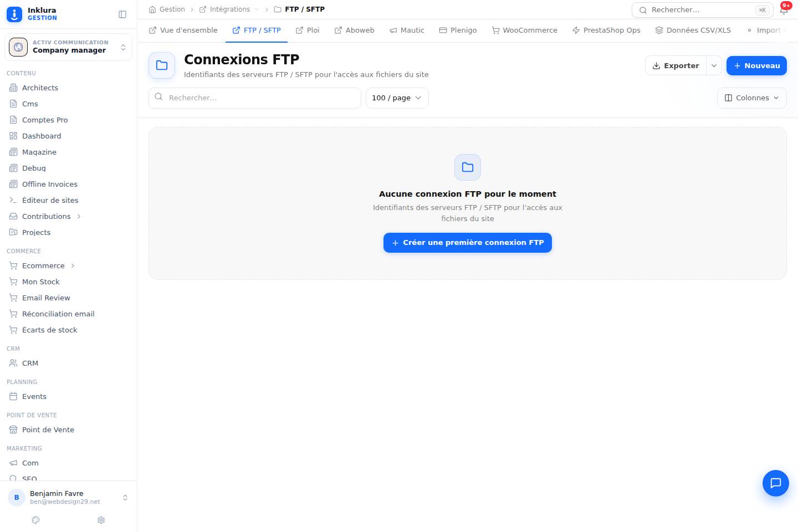Click the Mon Stock cart icon
Image resolution: width=798 pixels, height=532 pixels.
13,282
